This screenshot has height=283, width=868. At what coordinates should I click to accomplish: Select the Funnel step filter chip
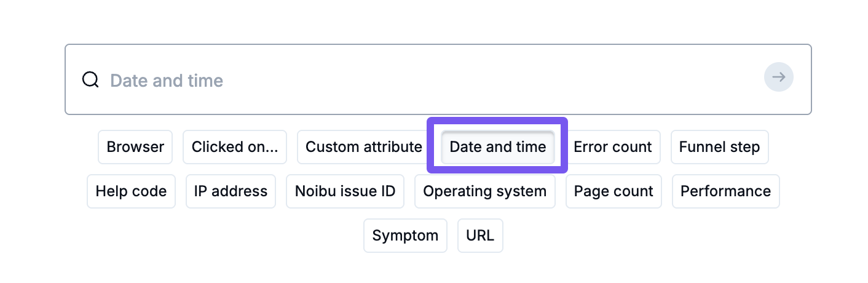pyautogui.click(x=719, y=147)
